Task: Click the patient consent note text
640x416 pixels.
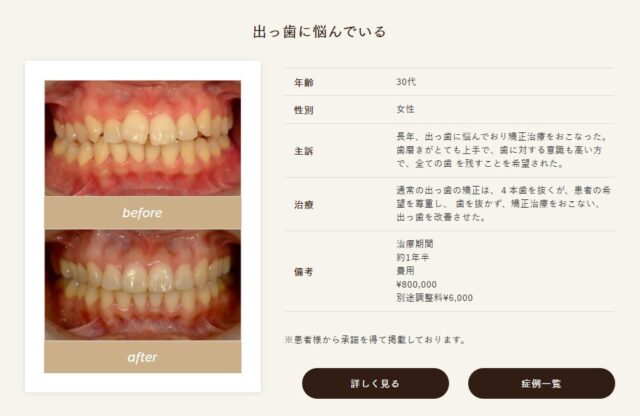Action: (x=375, y=339)
